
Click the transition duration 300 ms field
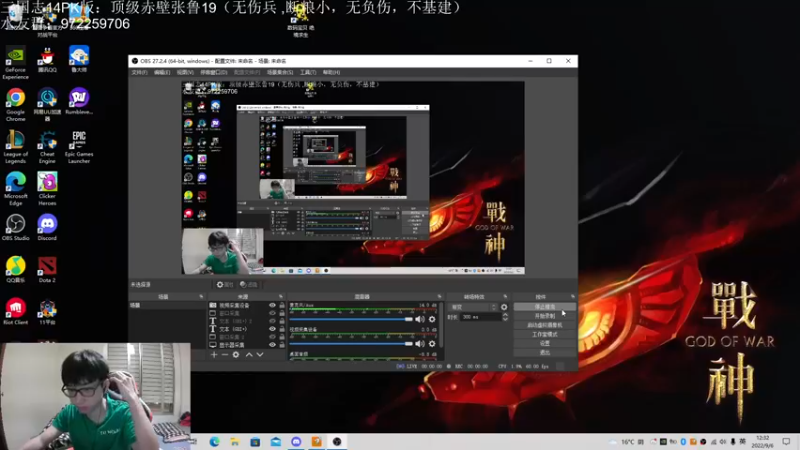480,317
